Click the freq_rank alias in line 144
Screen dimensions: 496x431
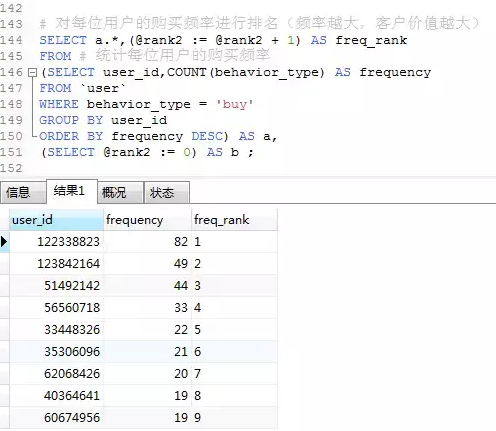click(x=371, y=40)
